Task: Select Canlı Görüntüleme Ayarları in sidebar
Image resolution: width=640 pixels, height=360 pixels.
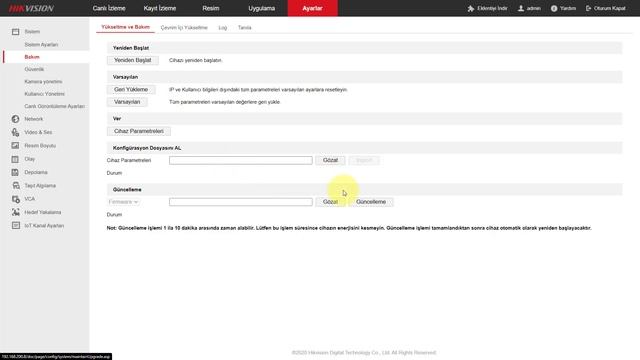Action: [55, 106]
